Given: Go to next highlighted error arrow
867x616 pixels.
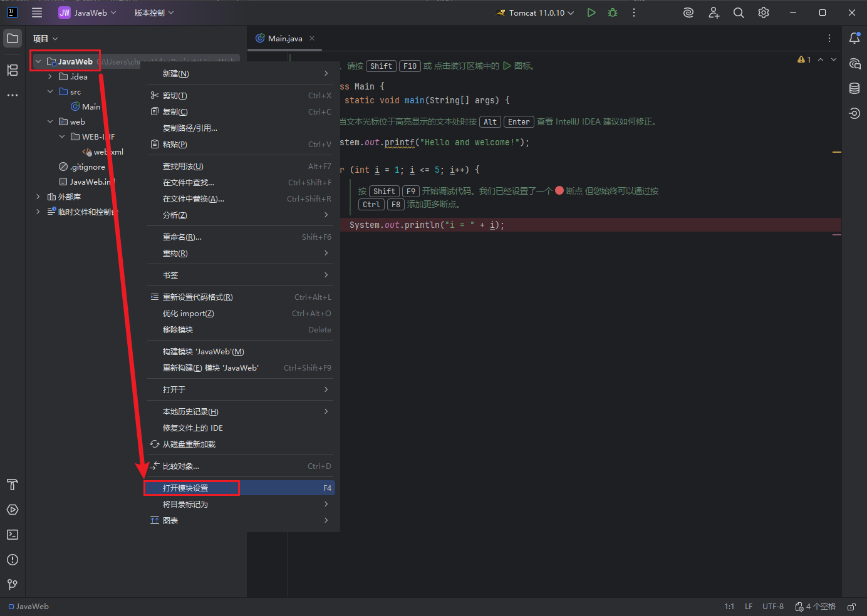Looking at the screenshot, I should (834, 59).
